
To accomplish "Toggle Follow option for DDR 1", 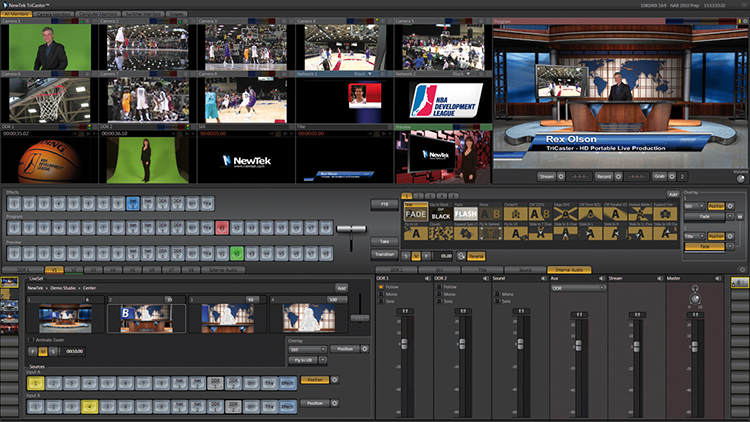I will point(381,287).
